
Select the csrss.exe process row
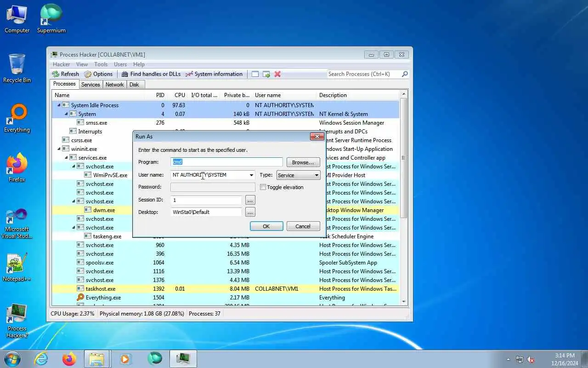pyautogui.click(x=225, y=140)
